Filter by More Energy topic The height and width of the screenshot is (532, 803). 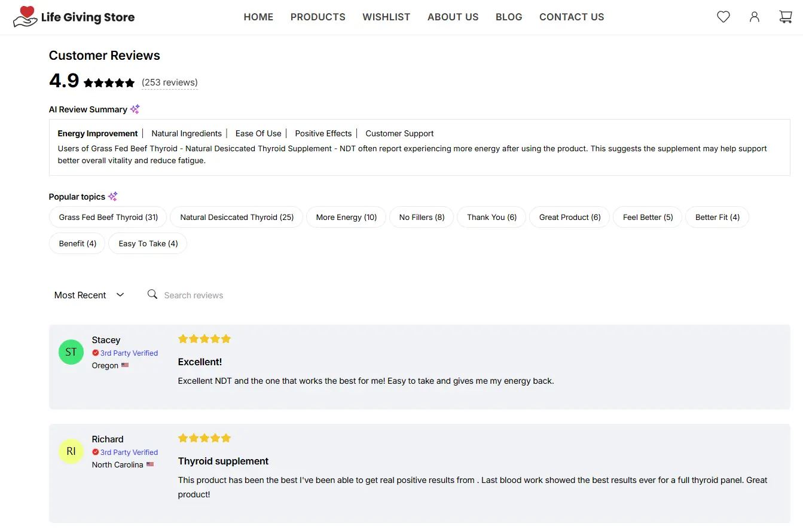click(346, 217)
